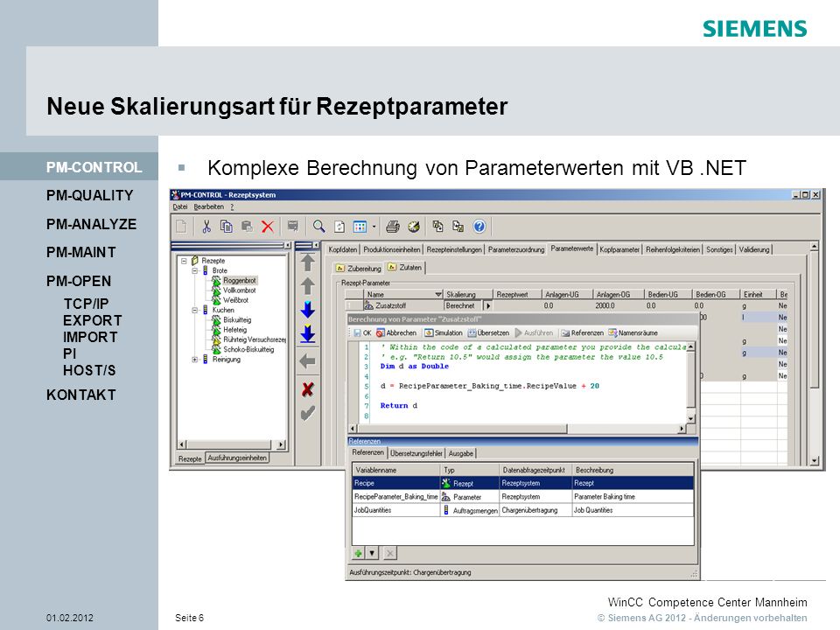This screenshot has height=630, width=840.
Task: Switch to the Reihenfolgekriterien tab
Action: (673, 249)
